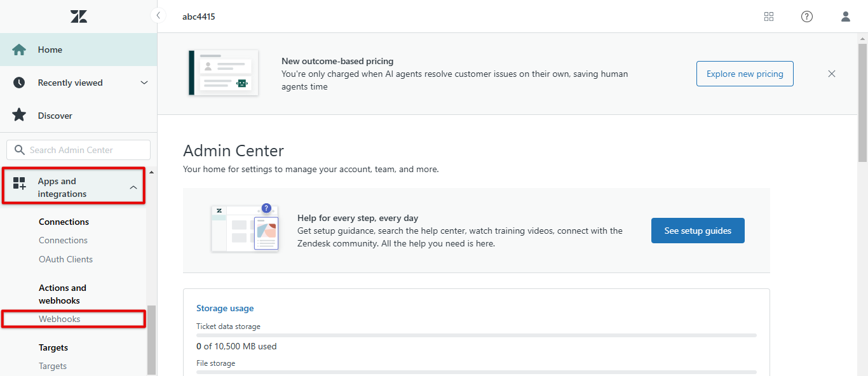Click the New outcome-based pricing title
The height and width of the screenshot is (376, 868).
(337, 61)
